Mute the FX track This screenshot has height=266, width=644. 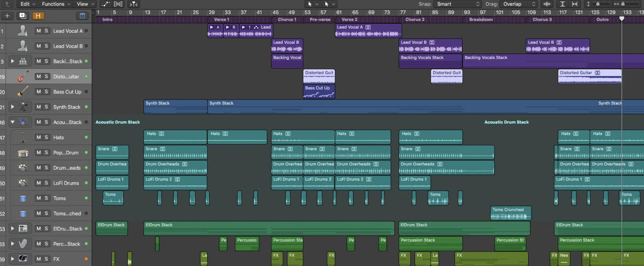(38, 259)
